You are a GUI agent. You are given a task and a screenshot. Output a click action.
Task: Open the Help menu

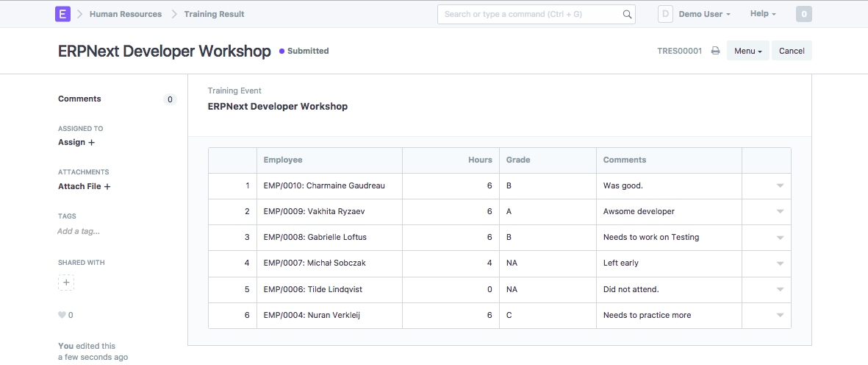tap(763, 14)
